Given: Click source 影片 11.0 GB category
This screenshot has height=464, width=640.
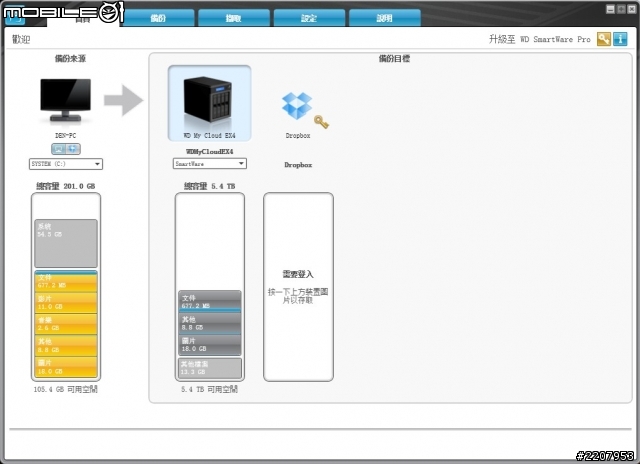Looking at the screenshot, I should (x=66, y=302).
